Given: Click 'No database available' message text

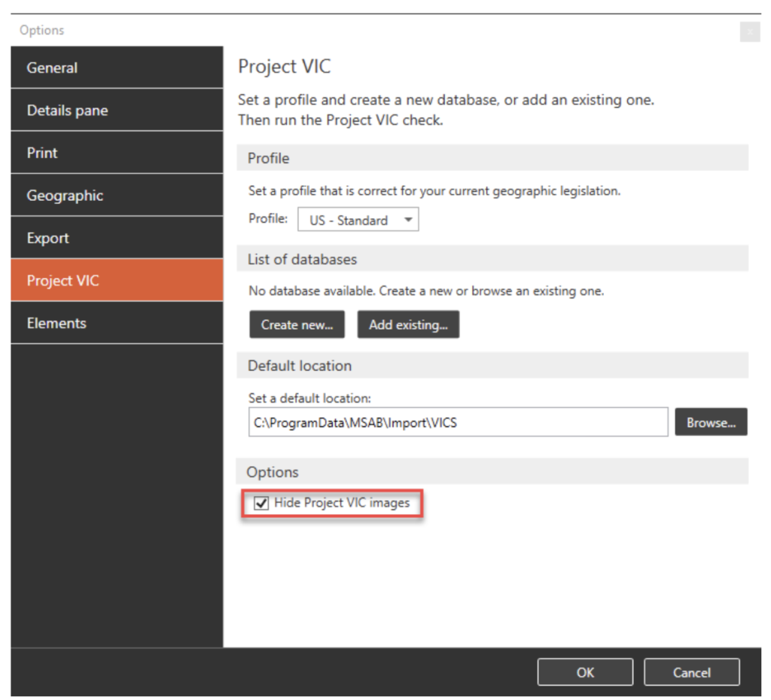Looking at the screenshot, I should (426, 291).
